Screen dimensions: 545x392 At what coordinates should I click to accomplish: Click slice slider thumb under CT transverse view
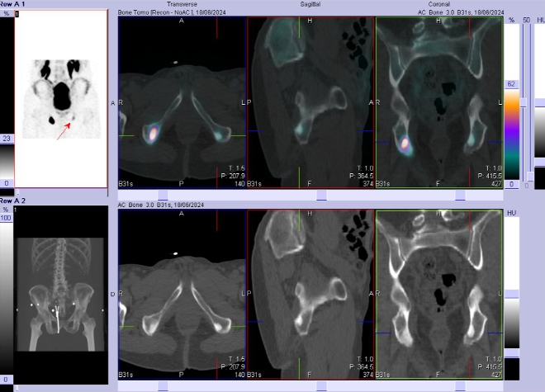163,385
